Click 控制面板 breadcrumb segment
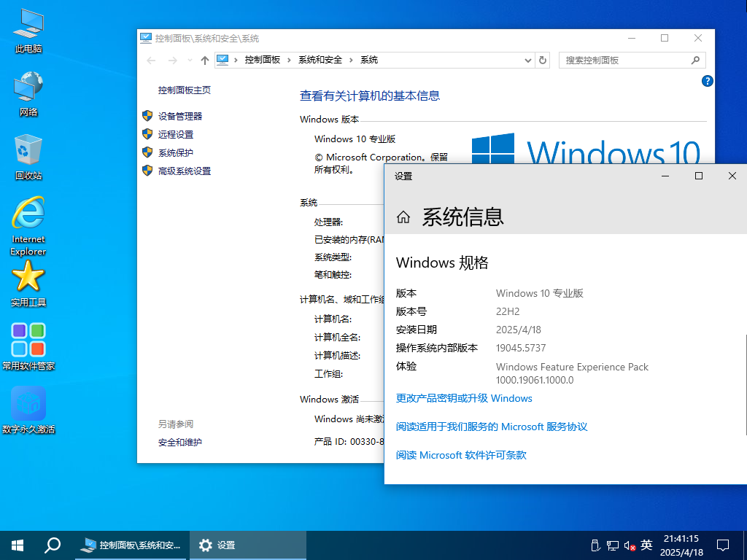The image size is (747, 560). click(x=263, y=60)
